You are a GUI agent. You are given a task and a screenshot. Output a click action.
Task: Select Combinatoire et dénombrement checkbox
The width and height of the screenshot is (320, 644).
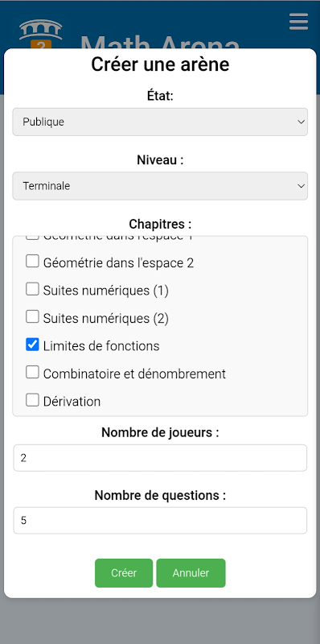coord(32,373)
